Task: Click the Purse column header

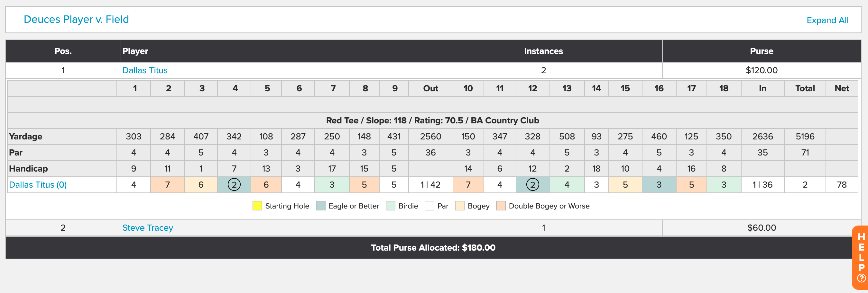Action: point(762,51)
